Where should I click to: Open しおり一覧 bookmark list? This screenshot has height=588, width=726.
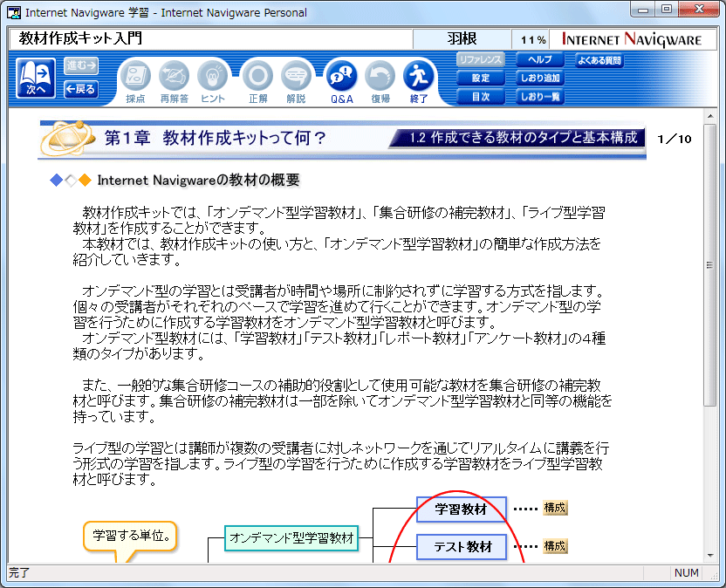pos(540,97)
